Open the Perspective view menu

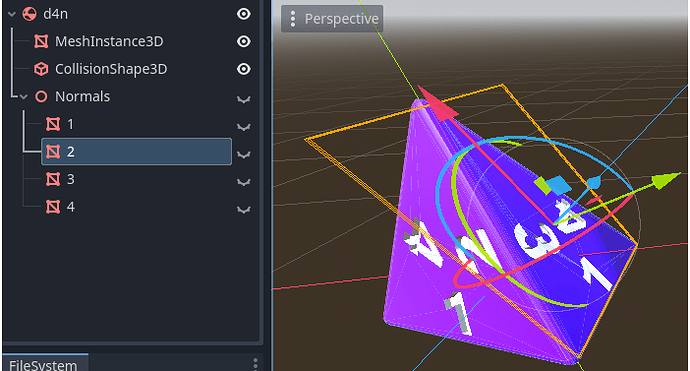coord(332,19)
